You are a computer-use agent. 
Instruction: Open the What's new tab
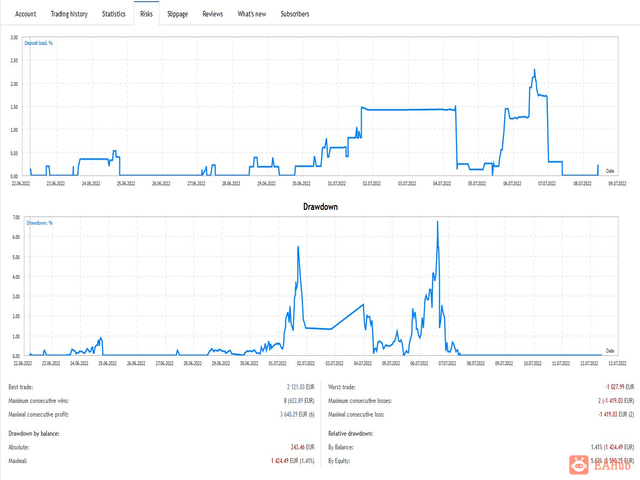251,14
